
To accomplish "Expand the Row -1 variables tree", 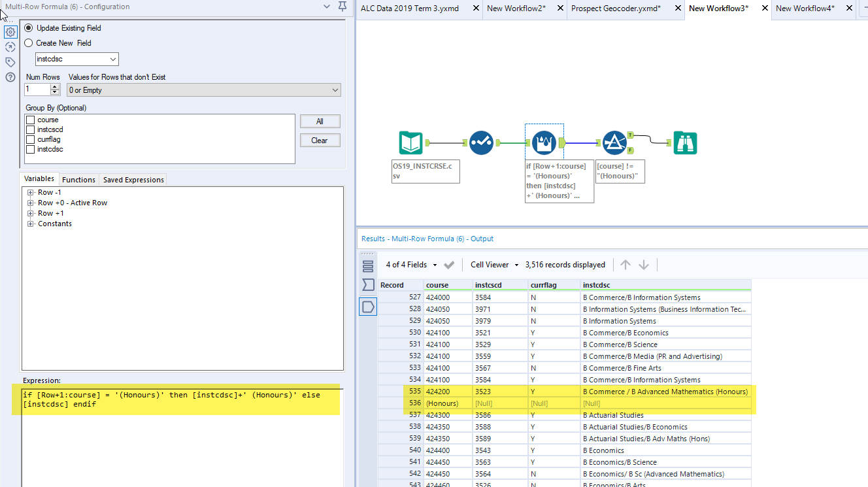I will tap(29, 192).
